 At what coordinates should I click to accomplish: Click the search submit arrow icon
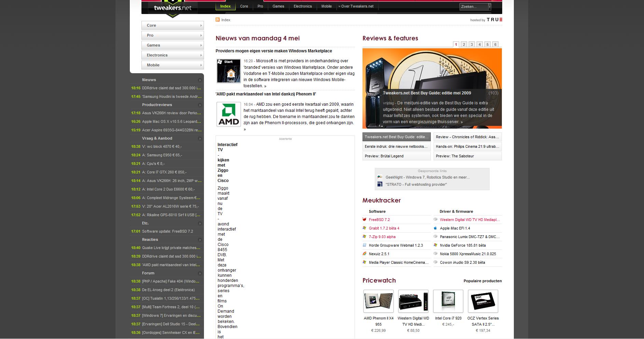click(x=489, y=6)
